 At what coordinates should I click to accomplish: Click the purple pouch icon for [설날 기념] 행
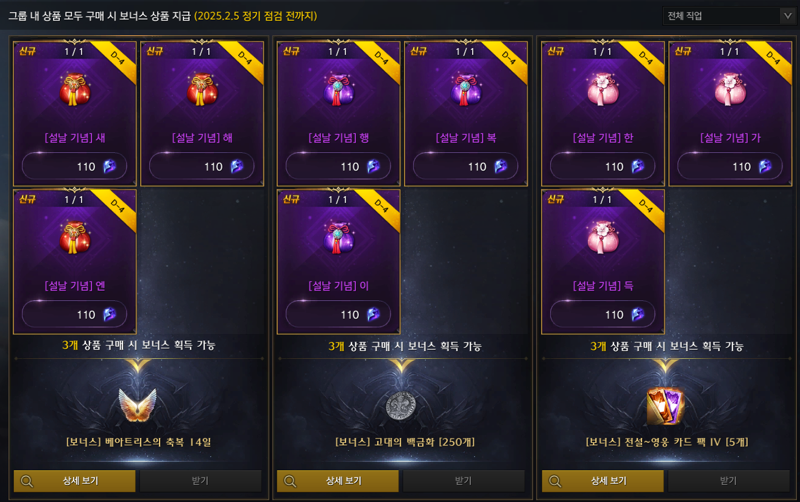click(x=338, y=90)
